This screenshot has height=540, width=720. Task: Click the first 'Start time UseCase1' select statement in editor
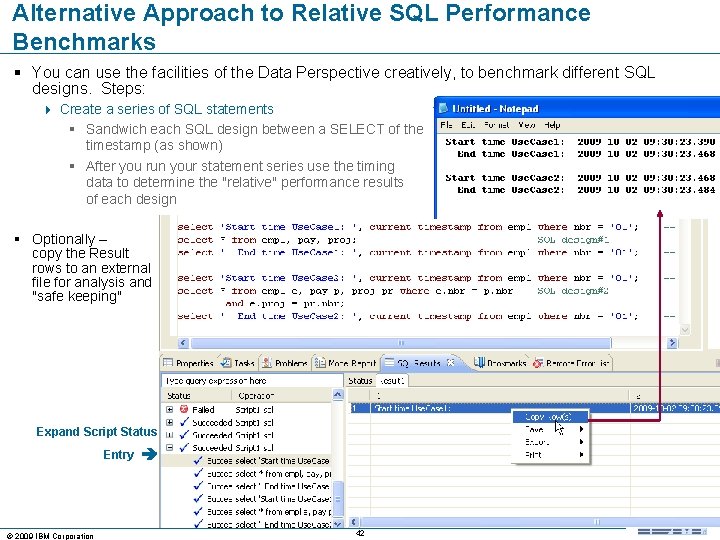click(x=408, y=227)
